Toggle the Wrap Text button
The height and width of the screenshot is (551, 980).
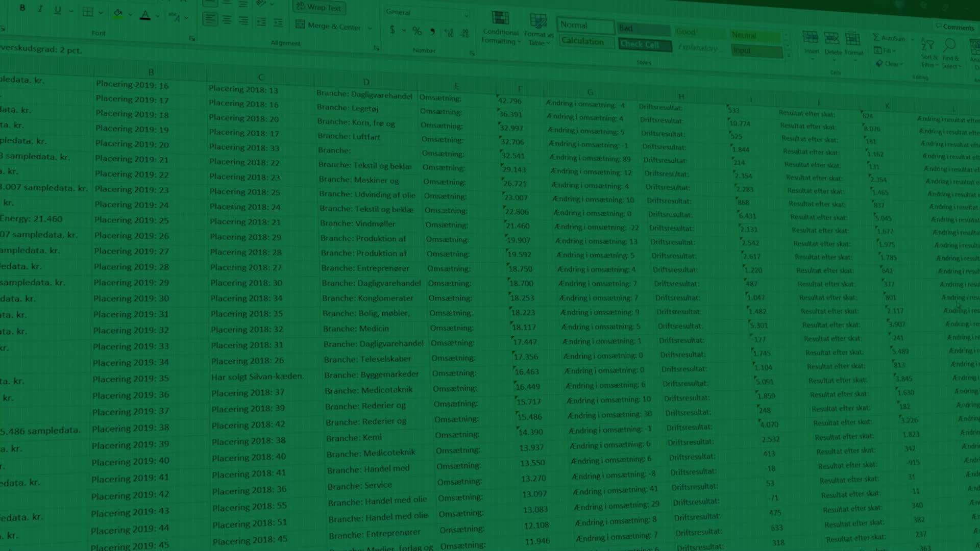pyautogui.click(x=319, y=7)
